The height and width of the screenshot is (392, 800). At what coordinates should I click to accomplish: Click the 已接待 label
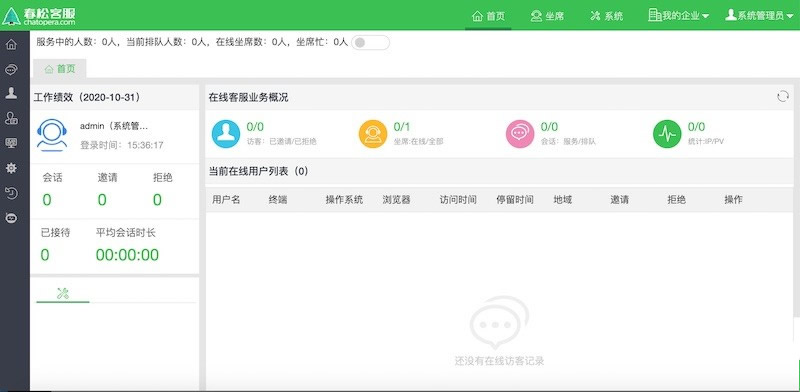click(55, 233)
